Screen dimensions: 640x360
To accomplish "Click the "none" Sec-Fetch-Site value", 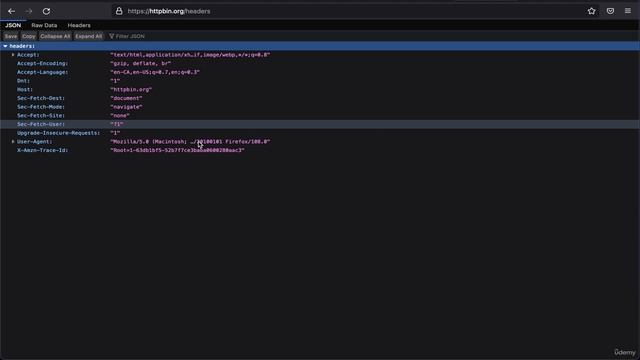I will point(120,116).
